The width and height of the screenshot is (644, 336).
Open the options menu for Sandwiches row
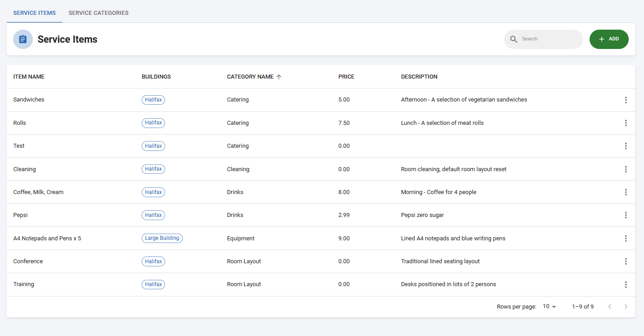coord(626,100)
